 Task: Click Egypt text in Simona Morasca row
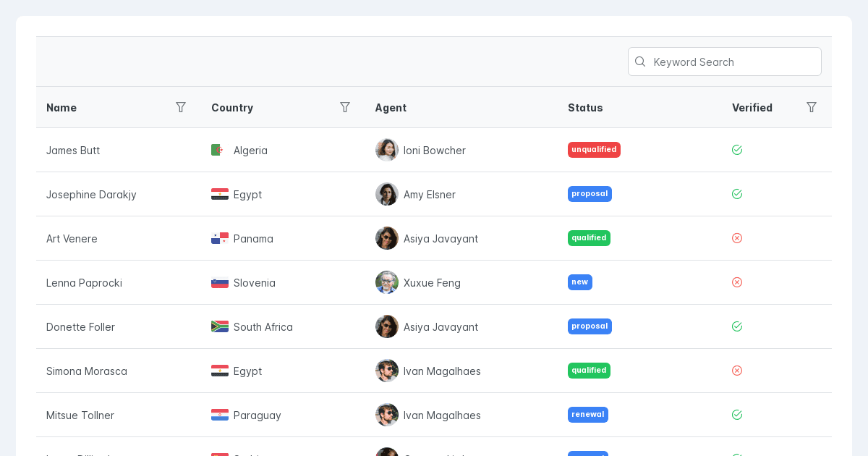(x=247, y=371)
